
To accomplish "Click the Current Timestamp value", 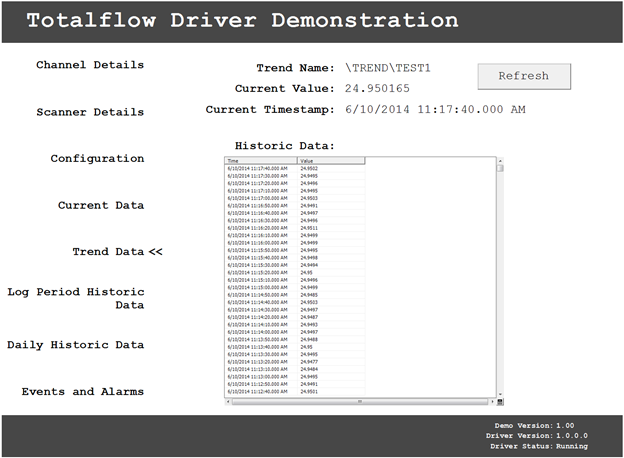I will click(x=435, y=109).
